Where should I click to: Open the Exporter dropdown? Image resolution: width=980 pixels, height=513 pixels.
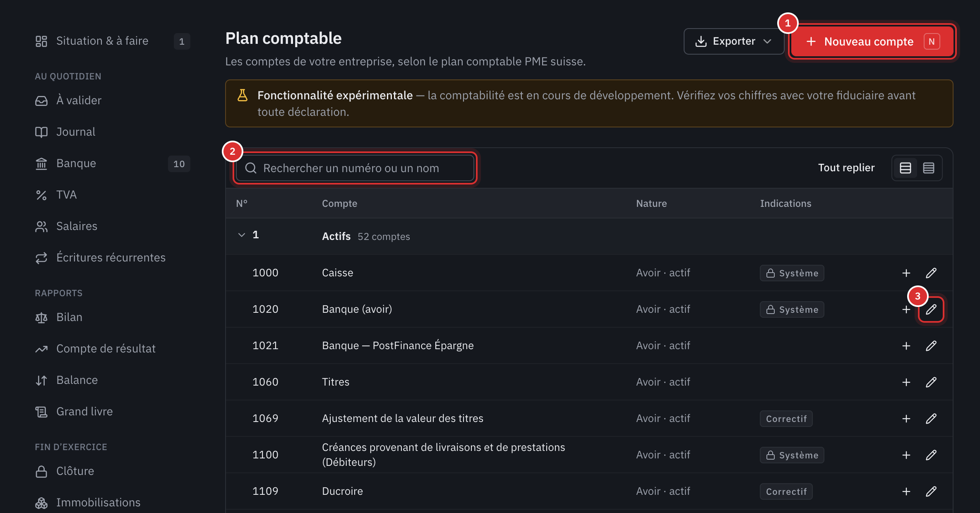tap(734, 41)
